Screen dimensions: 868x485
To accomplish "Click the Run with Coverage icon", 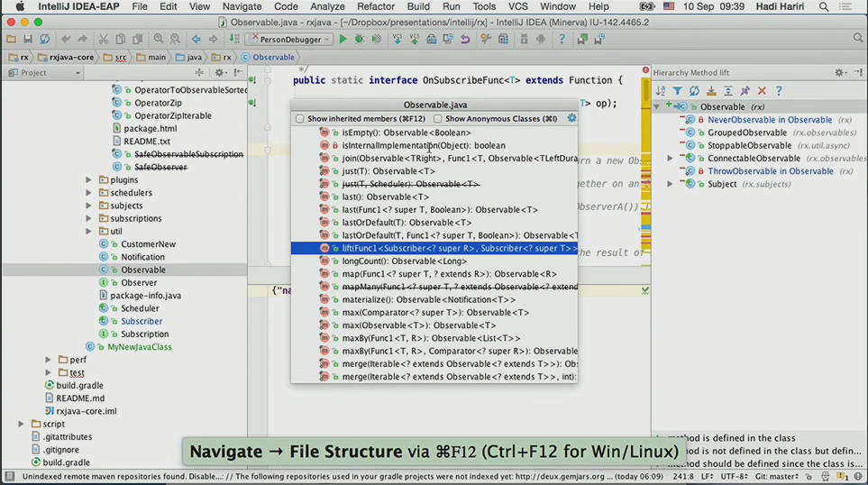I will (x=377, y=40).
